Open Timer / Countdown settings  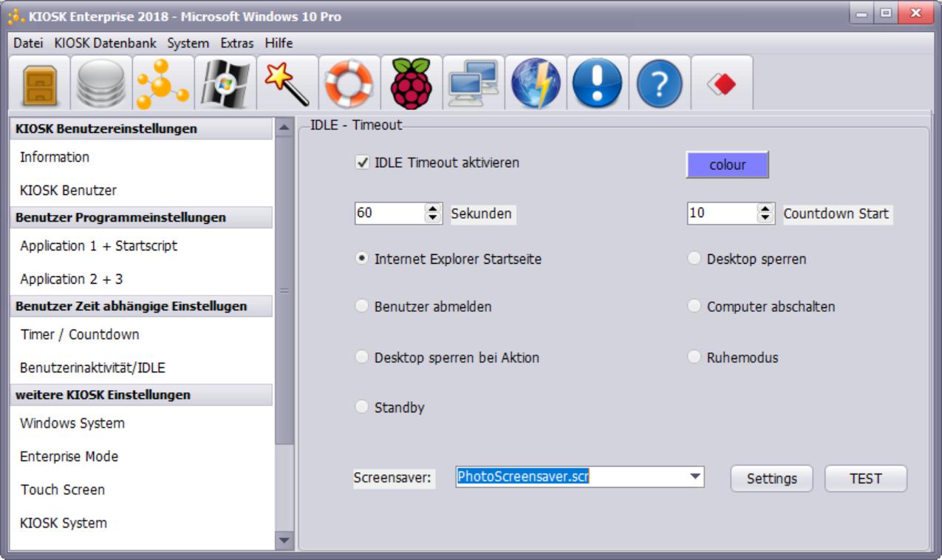[140, 335]
